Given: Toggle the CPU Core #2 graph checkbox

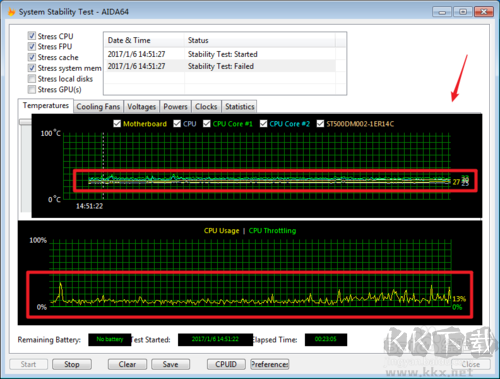Looking at the screenshot, I should coord(264,124).
